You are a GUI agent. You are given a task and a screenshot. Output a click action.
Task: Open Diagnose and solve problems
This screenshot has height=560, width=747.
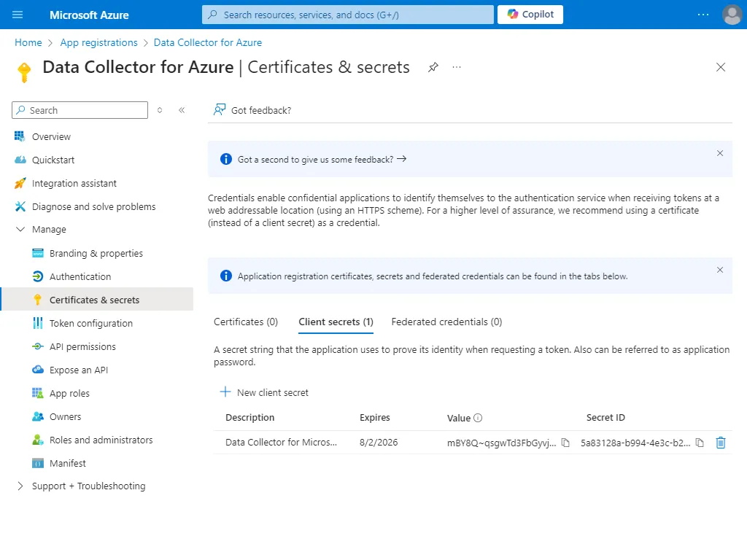click(93, 206)
